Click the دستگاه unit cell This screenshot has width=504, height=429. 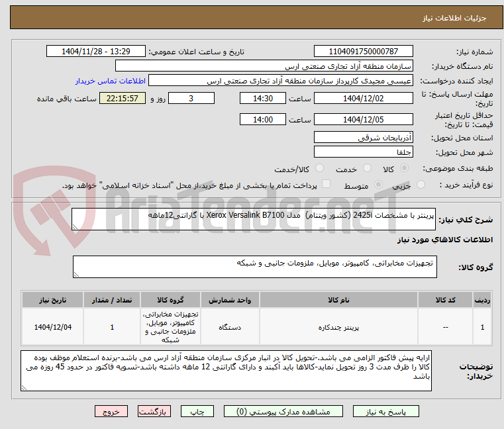click(x=230, y=327)
